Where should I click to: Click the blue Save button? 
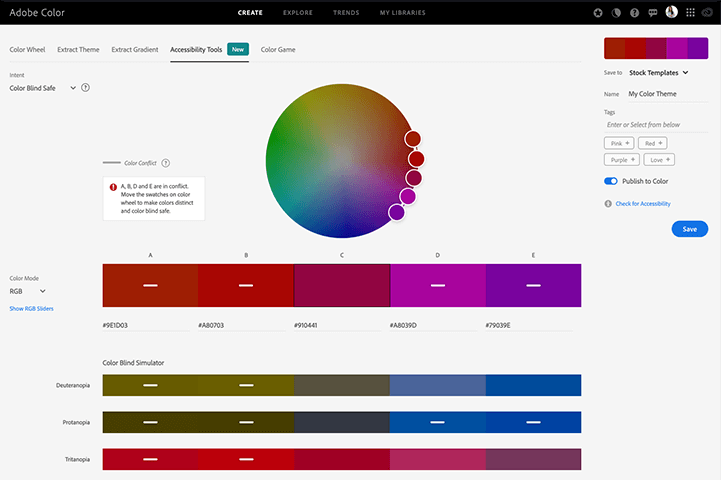(x=690, y=229)
